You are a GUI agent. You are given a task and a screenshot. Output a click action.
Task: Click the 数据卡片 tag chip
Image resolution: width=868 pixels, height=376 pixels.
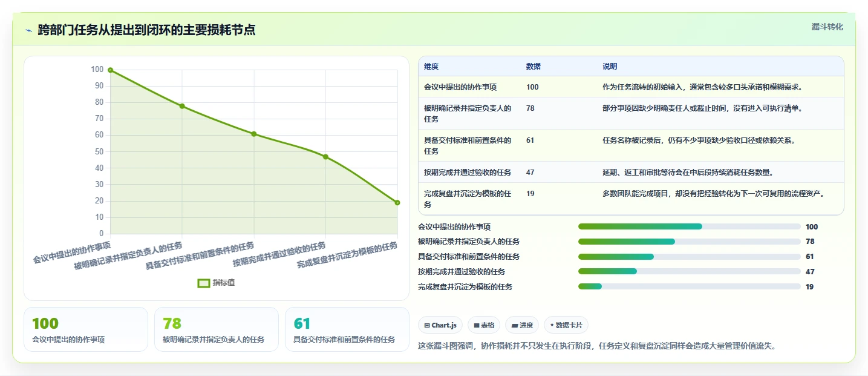[x=566, y=325]
